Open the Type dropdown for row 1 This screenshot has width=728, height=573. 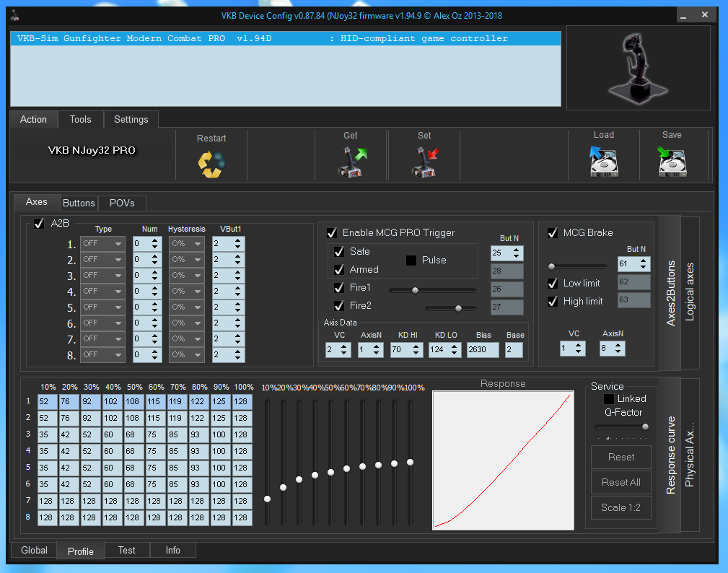[102, 244]
